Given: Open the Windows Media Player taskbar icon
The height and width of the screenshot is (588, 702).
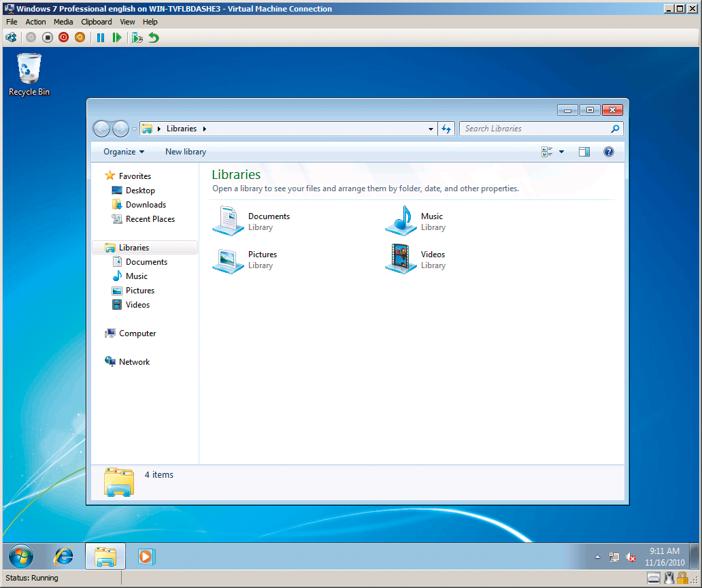Looking at the screenshot, I should click(146, 556).
